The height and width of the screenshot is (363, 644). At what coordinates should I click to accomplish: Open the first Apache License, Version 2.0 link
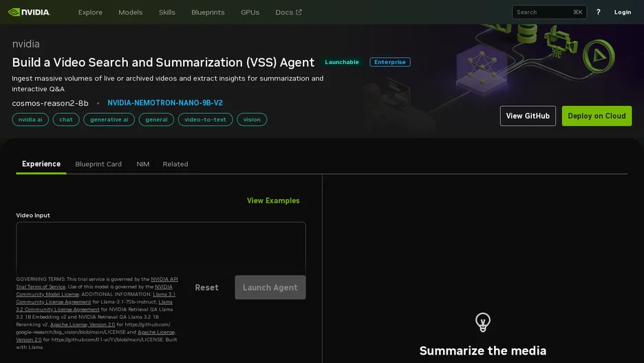point(83,324)
